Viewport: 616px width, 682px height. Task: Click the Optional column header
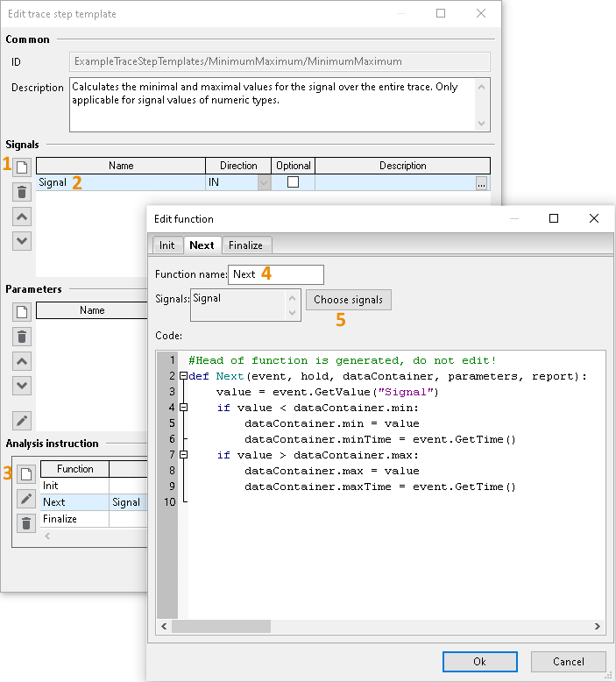point(293,166)
